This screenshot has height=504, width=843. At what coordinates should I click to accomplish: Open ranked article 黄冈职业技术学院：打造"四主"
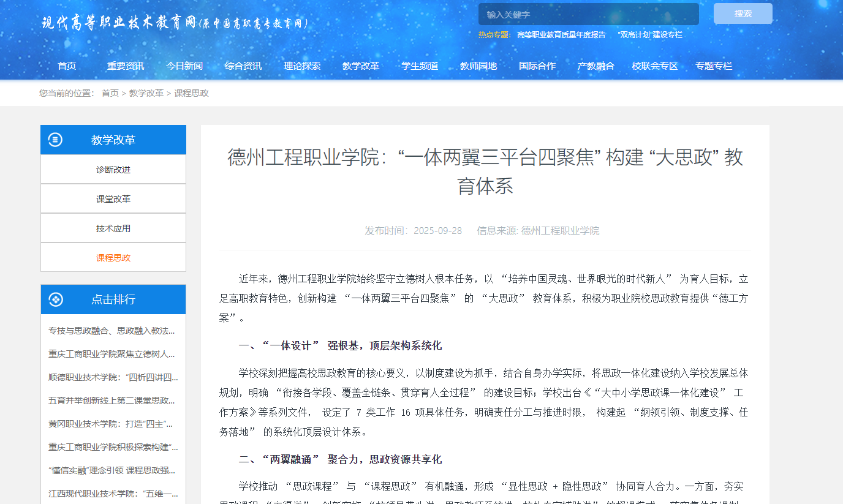(110, 424)
